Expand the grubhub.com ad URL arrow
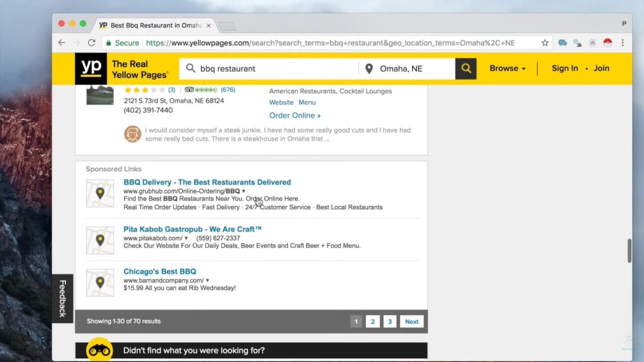 (x=244, y=191)
